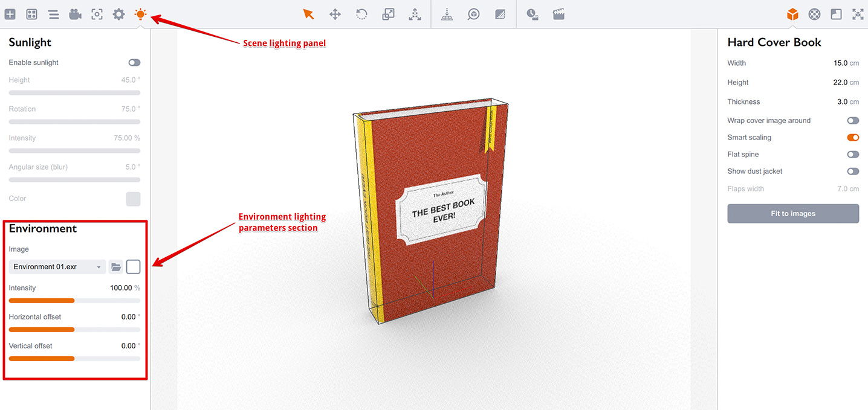Click the drop to floor icon
The image size is (868, 410).
click(447, 14)
